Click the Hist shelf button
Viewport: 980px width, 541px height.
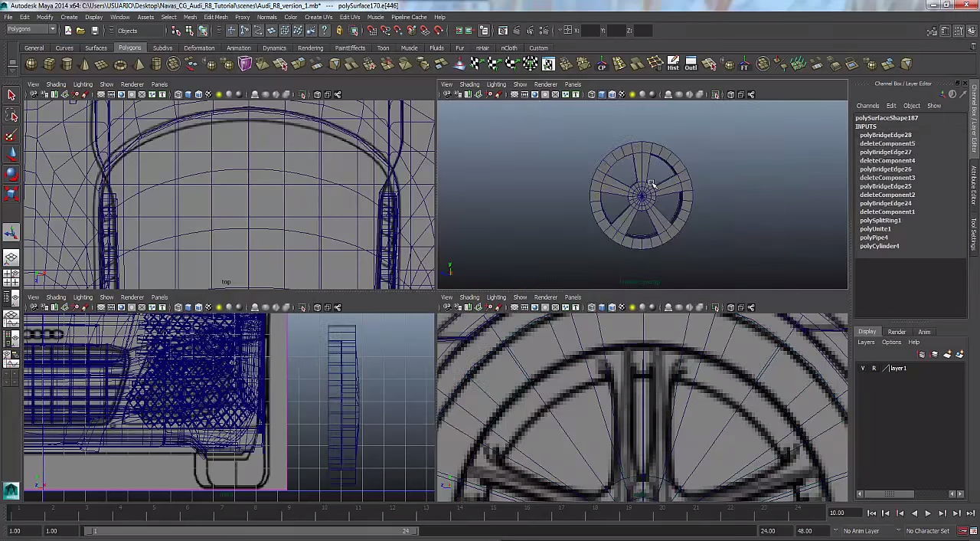[x=673, y=64]
